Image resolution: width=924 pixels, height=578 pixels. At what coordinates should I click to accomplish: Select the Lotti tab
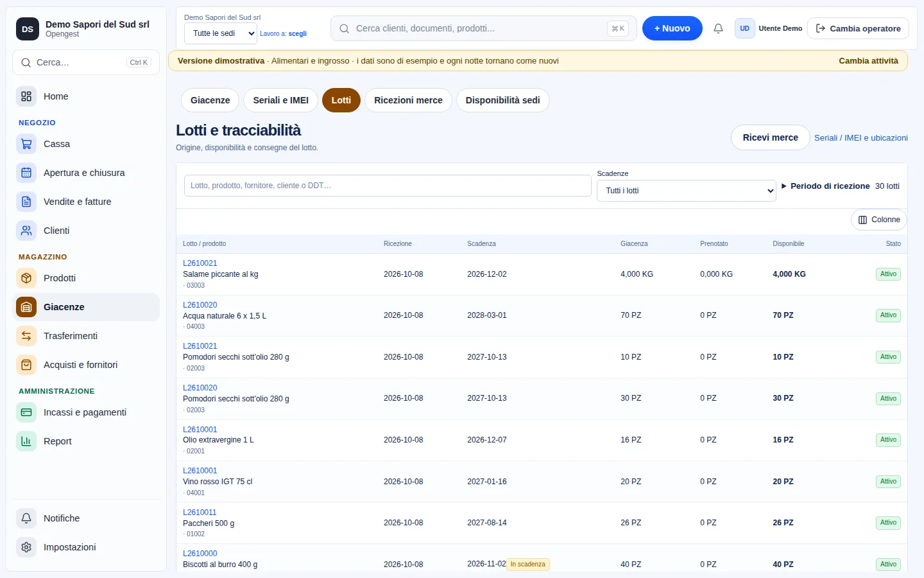[341, 100]
